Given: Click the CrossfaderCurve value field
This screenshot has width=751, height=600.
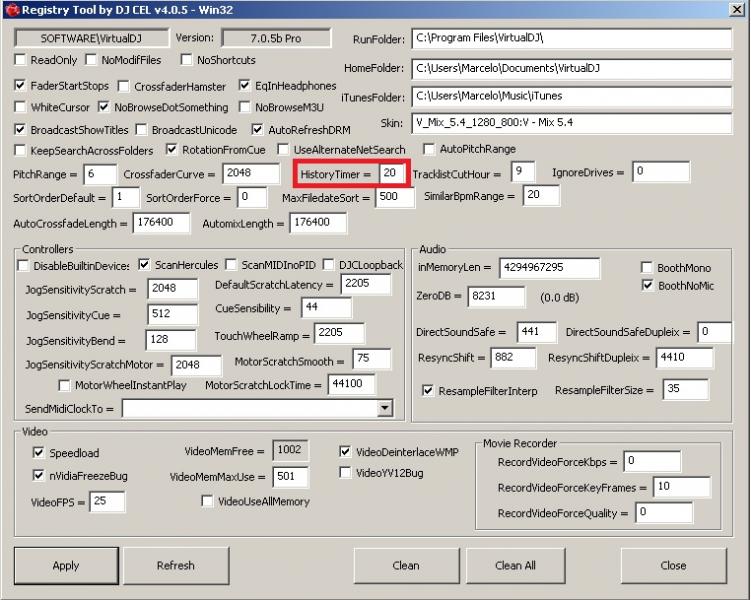Looking at the screenshot, I should (x=251, y=173).
